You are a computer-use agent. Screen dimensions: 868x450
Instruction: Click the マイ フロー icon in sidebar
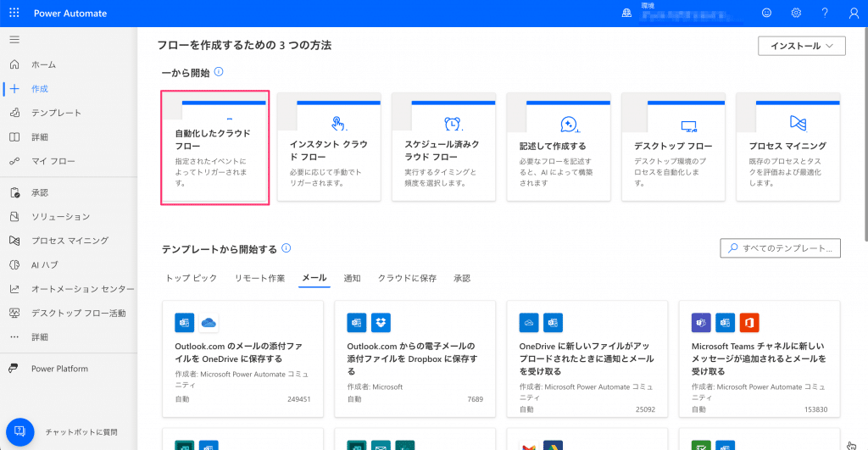click(x=14, y=161)
